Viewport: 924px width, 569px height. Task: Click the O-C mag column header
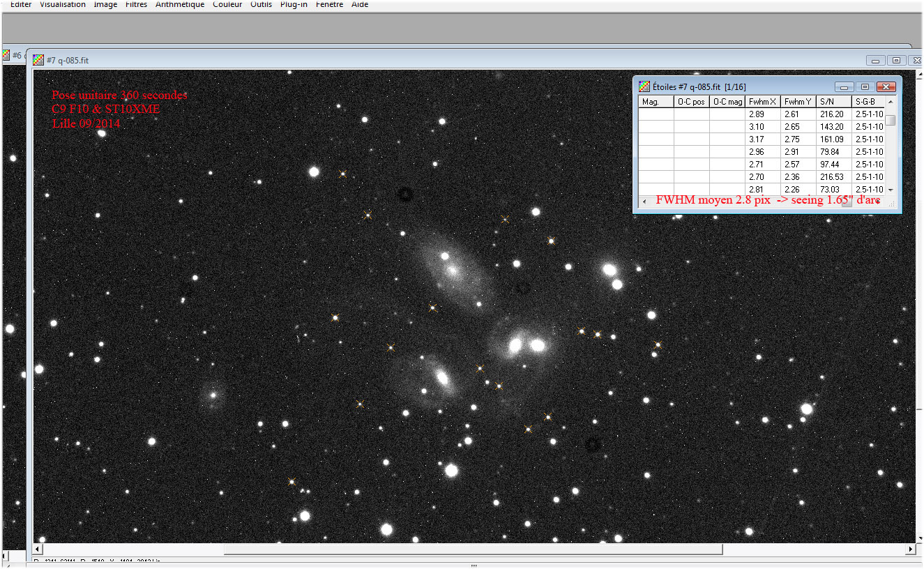coord(727,102)
